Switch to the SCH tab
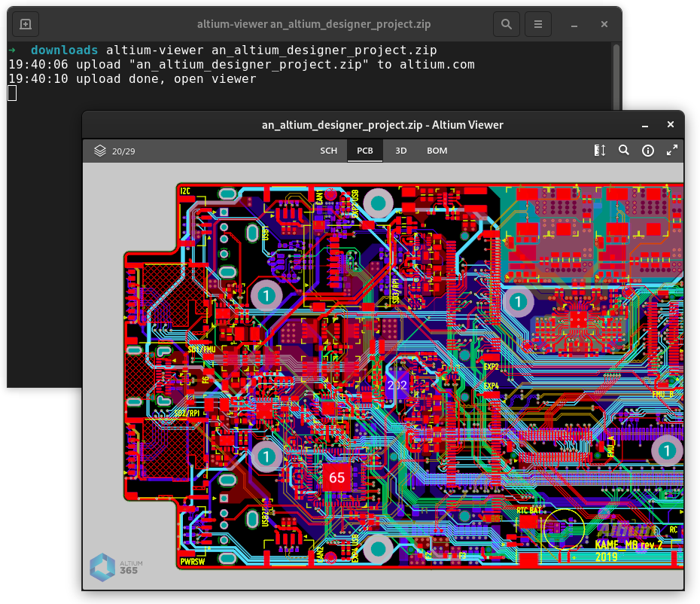The height and width of the screenshot is (604, 700). pos(329,151)
